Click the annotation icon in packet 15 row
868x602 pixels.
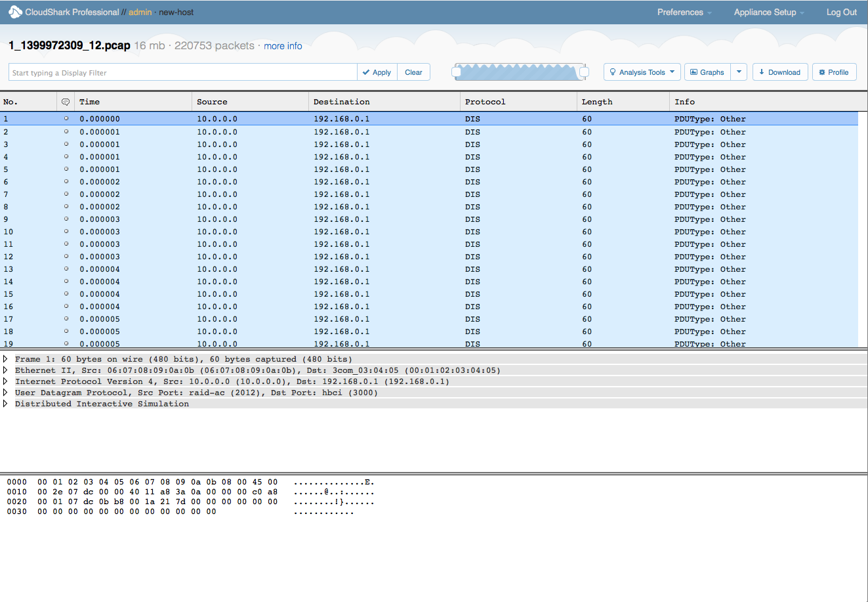coord(66,293)
